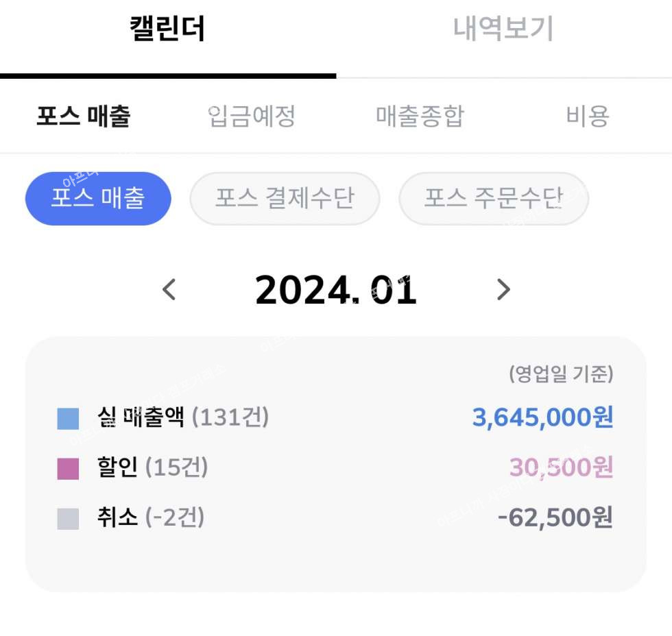
Task: Open the 입금예정 sub-tab
Action: click(252, 116)
